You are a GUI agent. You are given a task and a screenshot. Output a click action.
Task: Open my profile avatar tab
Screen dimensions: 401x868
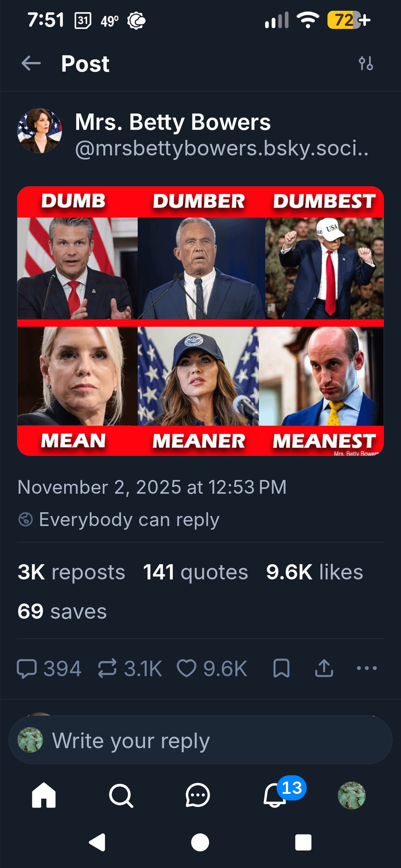[352, 795]
